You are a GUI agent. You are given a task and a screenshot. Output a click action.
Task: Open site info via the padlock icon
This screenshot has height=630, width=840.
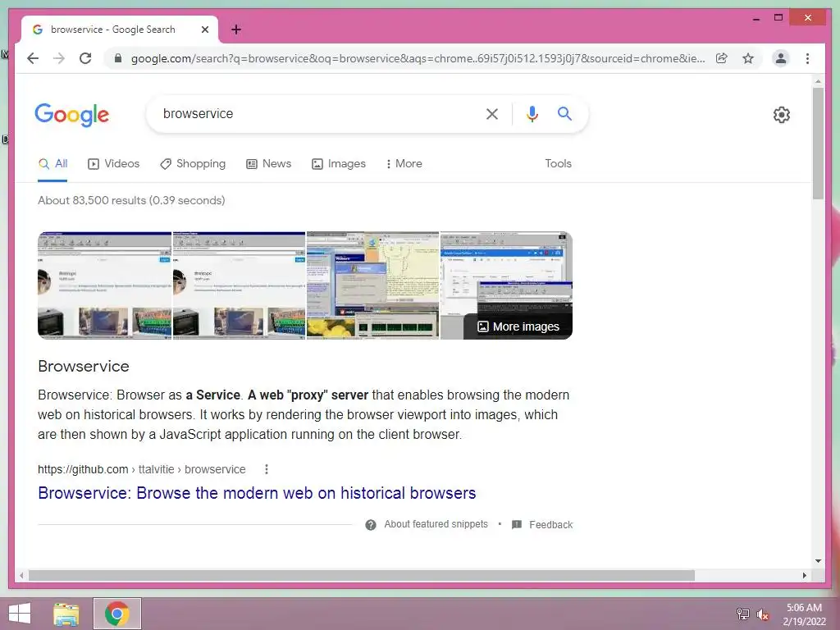point(118,58)
